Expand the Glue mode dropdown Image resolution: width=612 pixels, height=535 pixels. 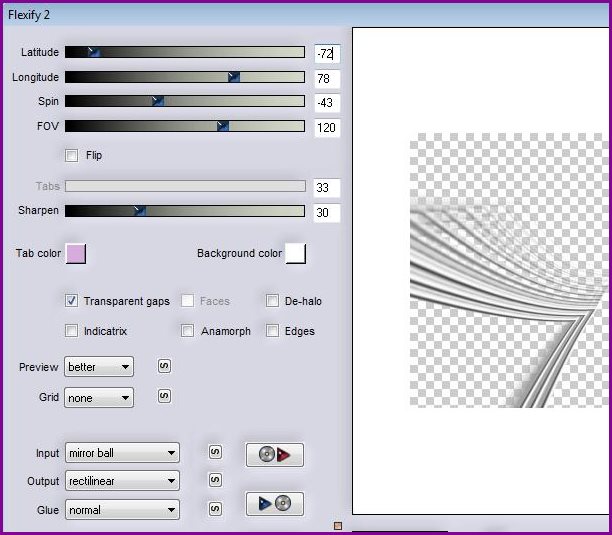point(121,510)
